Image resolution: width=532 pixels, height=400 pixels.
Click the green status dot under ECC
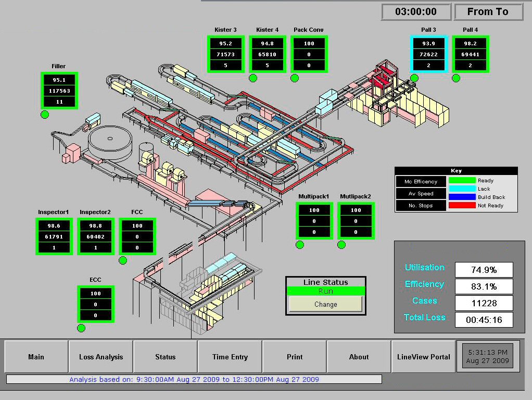click(81, 328)
